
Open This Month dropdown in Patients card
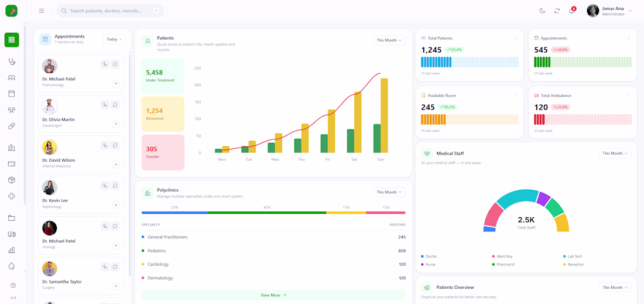(x=389, y=40)
